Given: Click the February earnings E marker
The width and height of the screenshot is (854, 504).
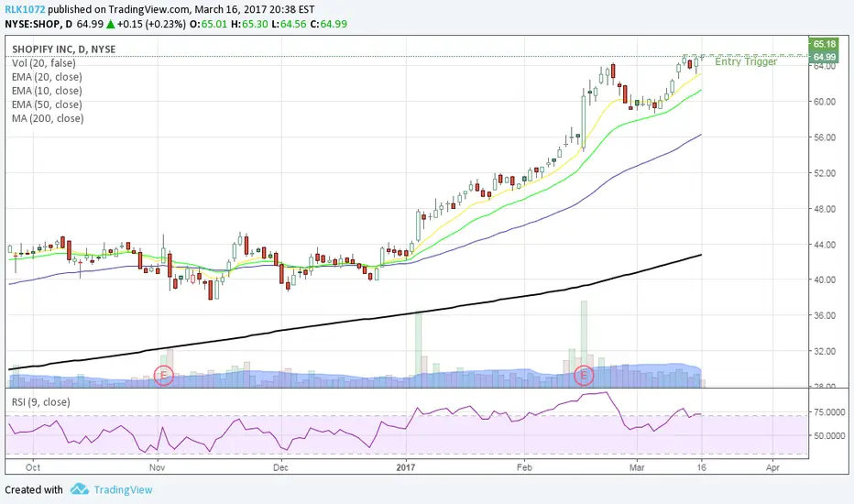Looking at the screenshot, I should (584, 376).
